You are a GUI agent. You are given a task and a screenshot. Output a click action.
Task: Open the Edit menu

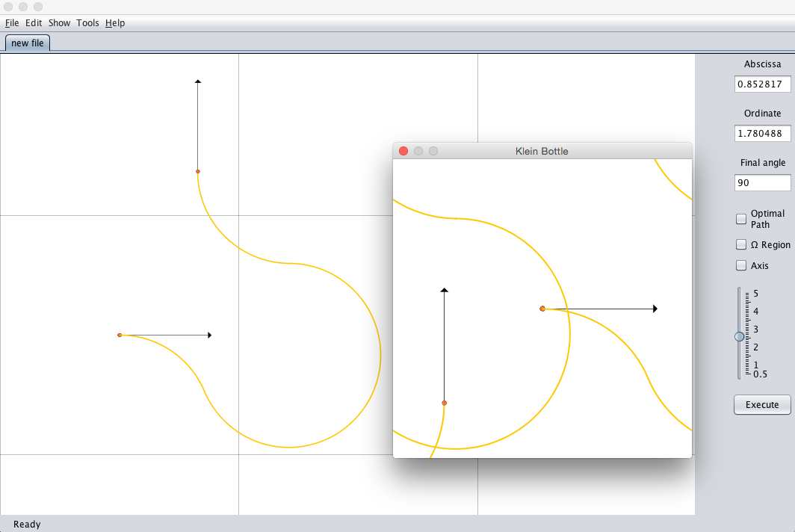coord(34,23)
